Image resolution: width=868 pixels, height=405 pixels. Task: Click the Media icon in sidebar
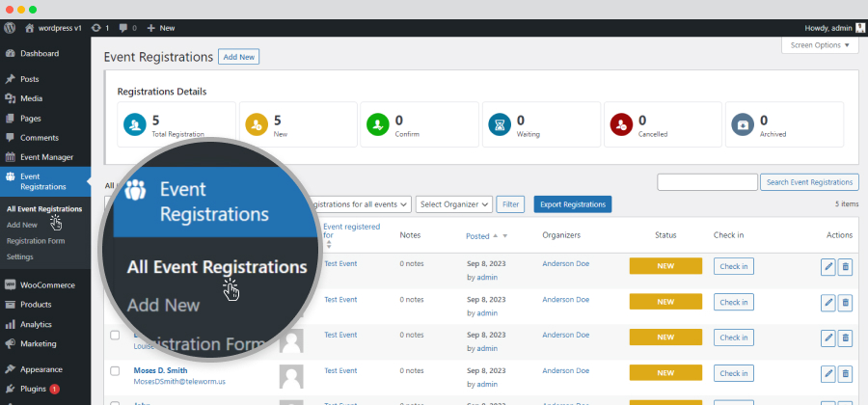10,98
